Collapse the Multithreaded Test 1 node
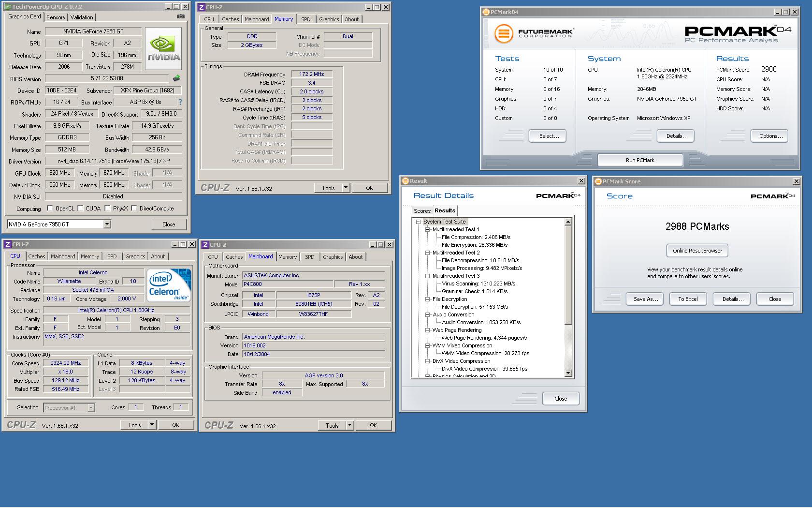The width and height of the screenshot is (812, 508). (x=428, y=229)
